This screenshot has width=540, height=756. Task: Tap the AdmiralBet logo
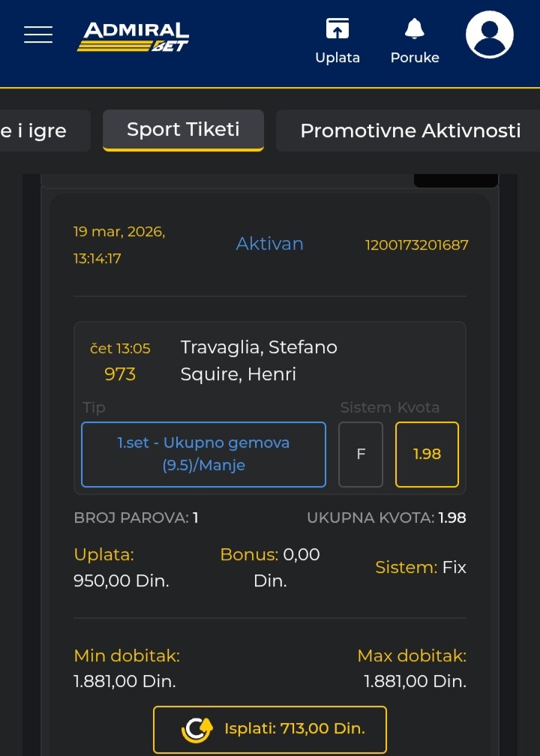click(133, 36)
